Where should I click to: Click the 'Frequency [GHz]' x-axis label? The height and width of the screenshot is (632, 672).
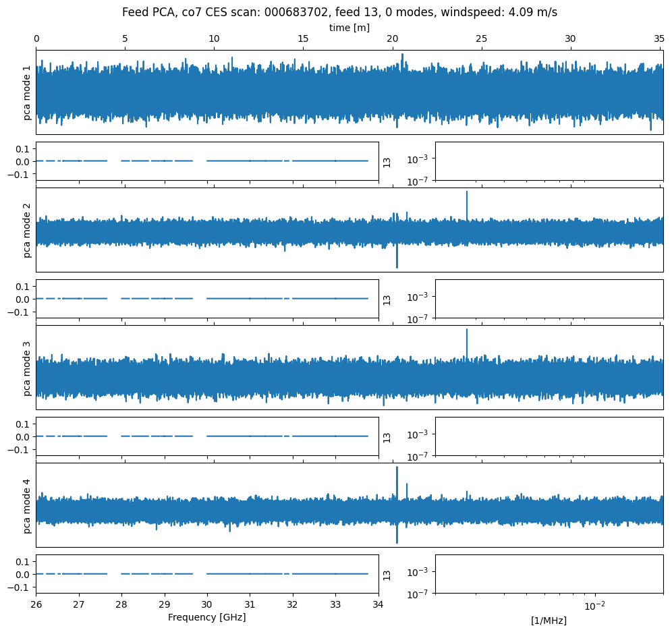pos(206,617)
